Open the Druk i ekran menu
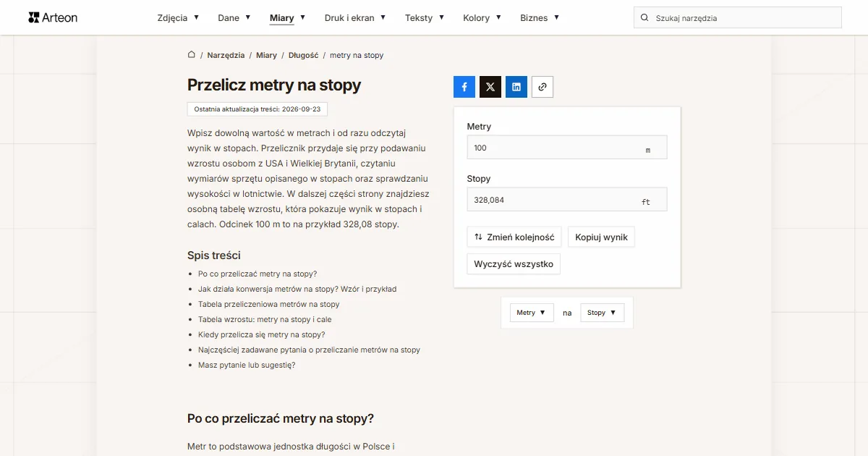Screen dimensions: 868x456 point(355,17)
